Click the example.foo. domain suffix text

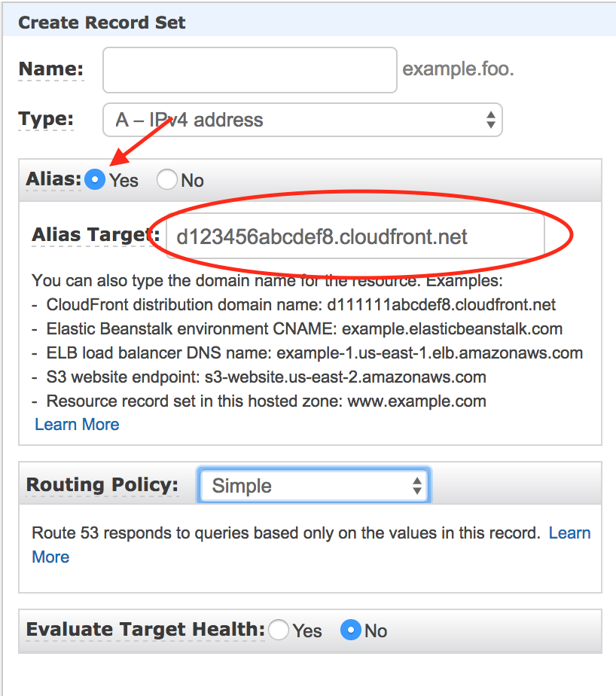[458, 69]
